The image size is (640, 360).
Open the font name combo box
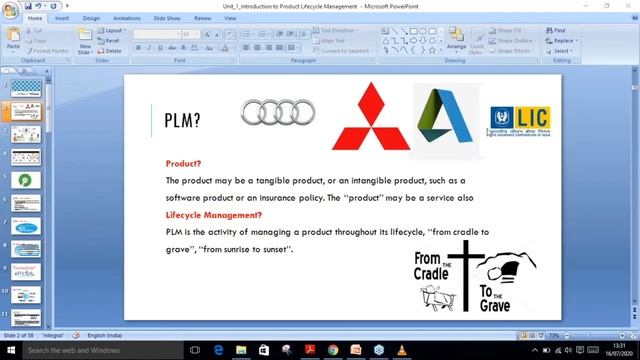coord(157,34)
